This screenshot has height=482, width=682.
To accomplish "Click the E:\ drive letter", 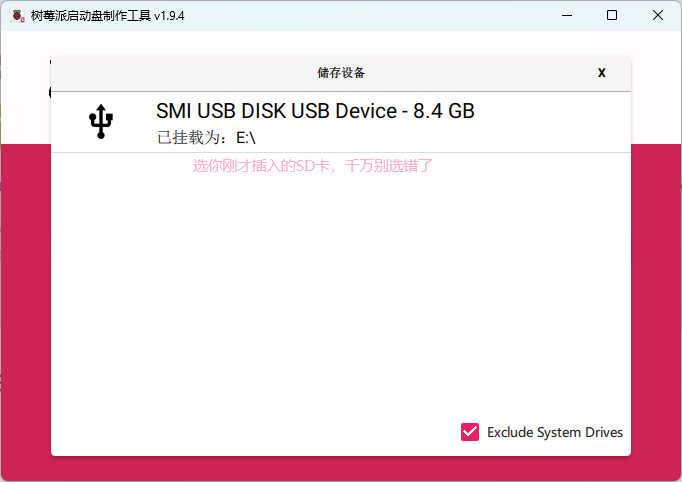I will click(246, 138).
